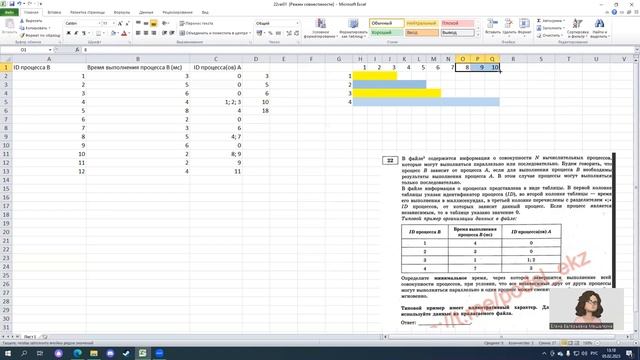
Task: Click Объединить и поместить в центре button
Action: click(214, 33)
